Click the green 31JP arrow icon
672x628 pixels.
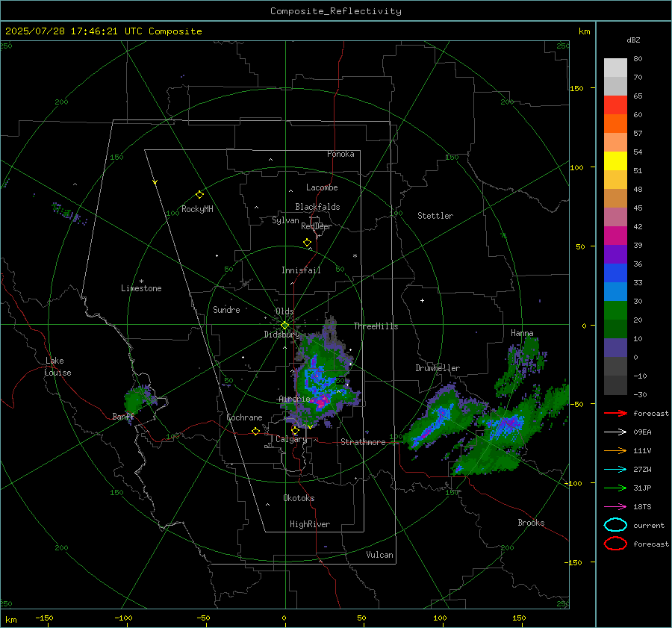tap(615, 488)
